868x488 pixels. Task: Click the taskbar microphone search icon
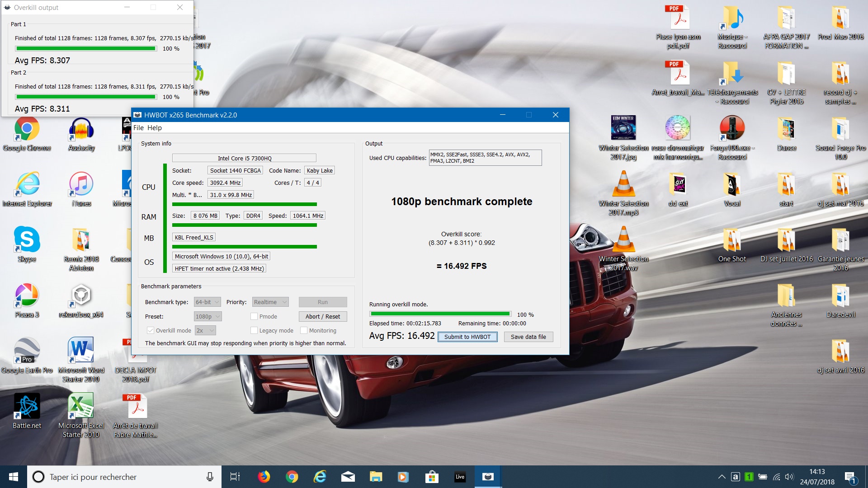pyautogui.click(x=210, y=477)
